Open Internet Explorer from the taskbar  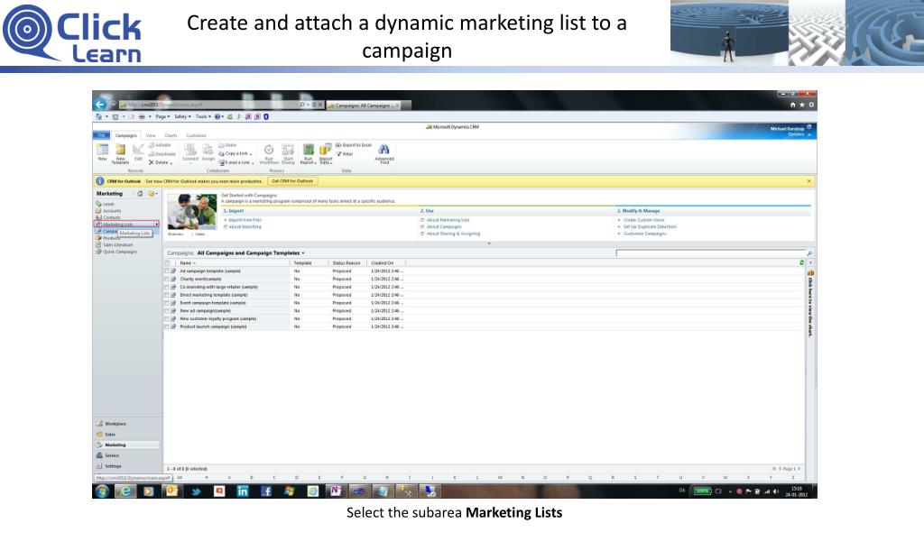tap(125, 491)
